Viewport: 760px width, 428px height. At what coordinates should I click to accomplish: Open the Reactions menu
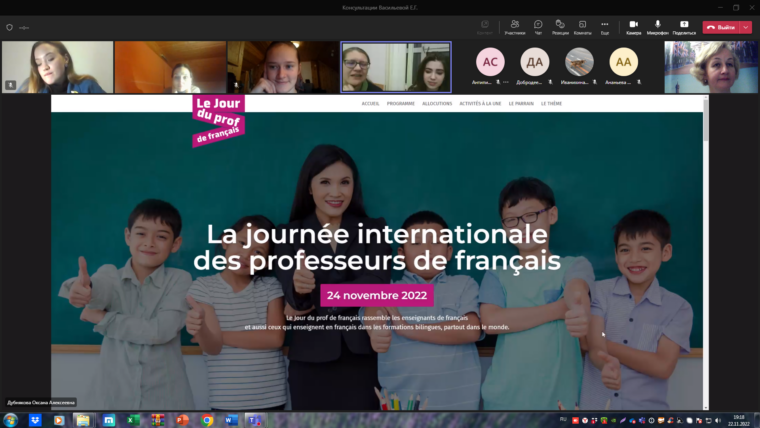click(x=561, y=26)
